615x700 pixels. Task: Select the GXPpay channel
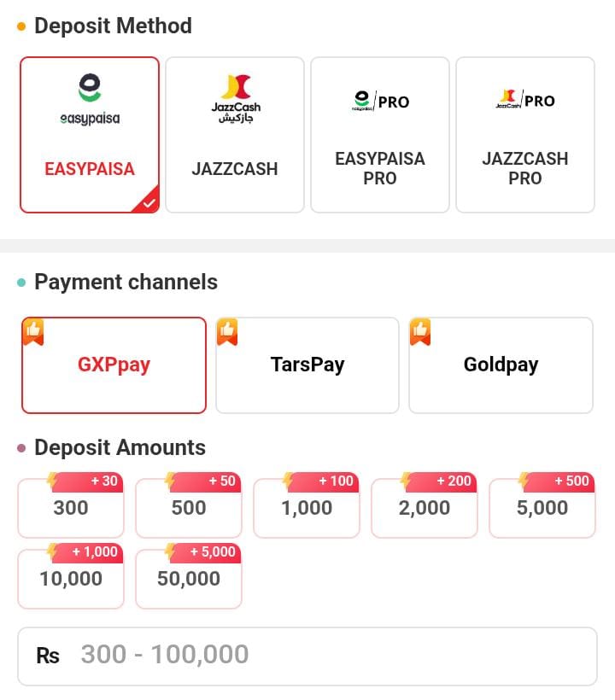click(x=114, y=365)
